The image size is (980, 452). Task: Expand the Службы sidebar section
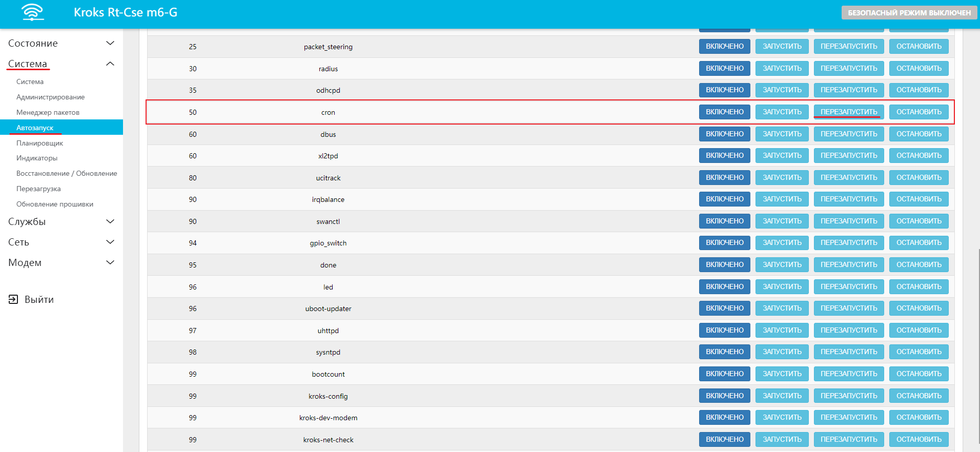110,221
